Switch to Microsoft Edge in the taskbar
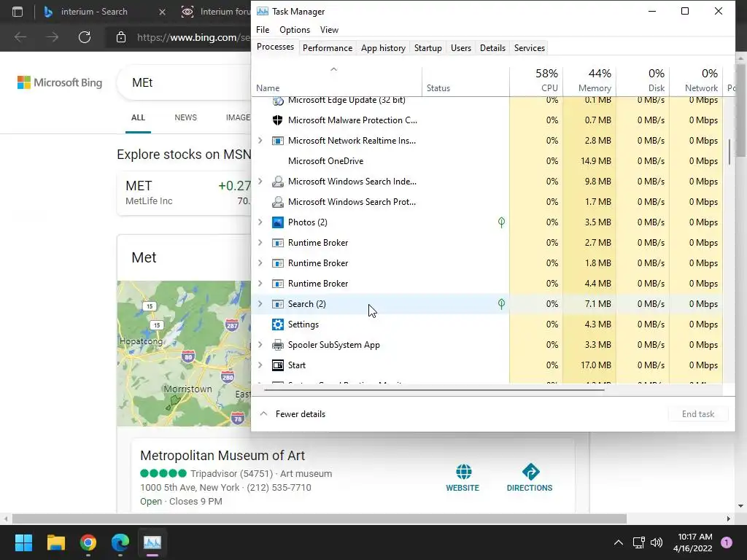 (x=120, y=542)
